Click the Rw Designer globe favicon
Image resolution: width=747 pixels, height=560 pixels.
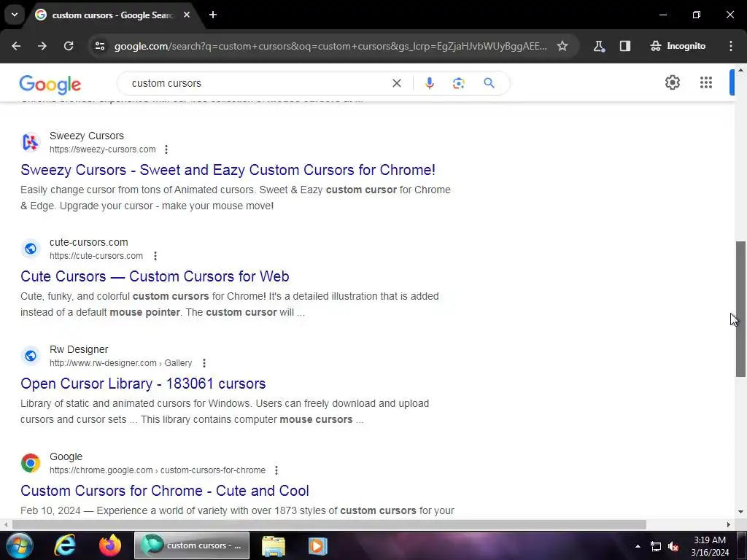pyautogui.click(x=31, y=356)
